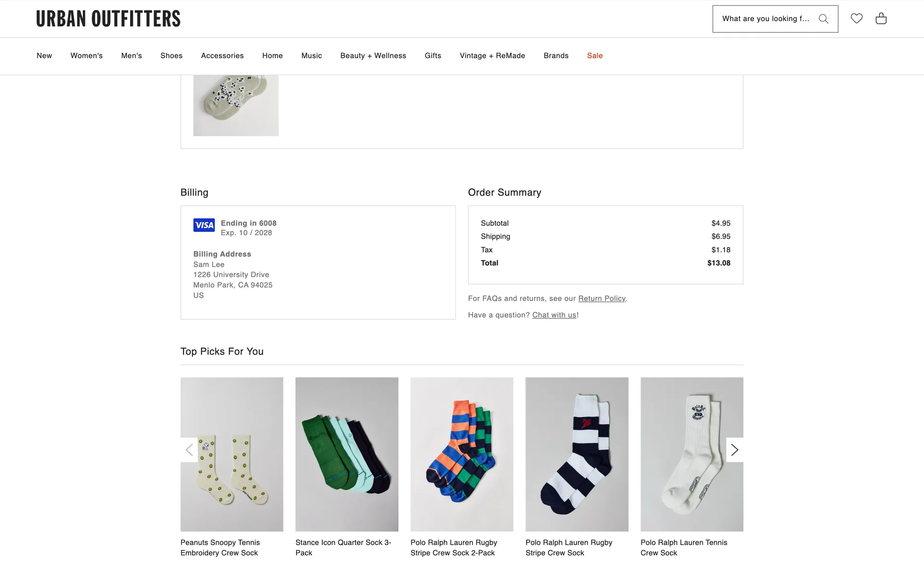
Task: Advance Top Picks carousel with right arrow
Action: click(734, 450)
